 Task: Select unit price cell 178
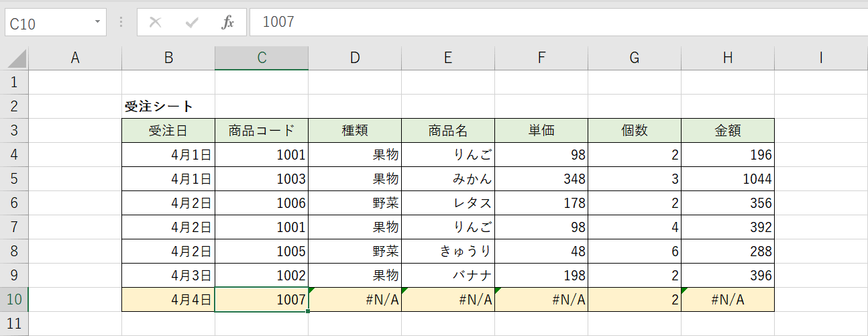[541, 203]
